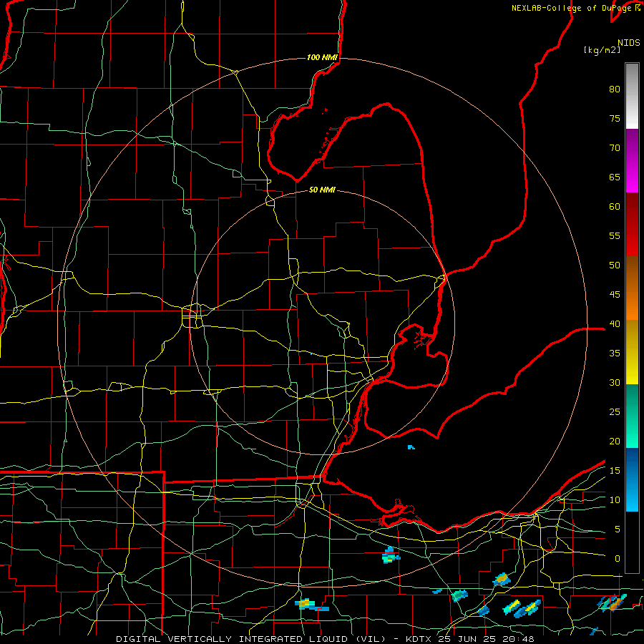644x644 pixels.
Task: Click the 45 value on the scale
Action: click(615, 295)
